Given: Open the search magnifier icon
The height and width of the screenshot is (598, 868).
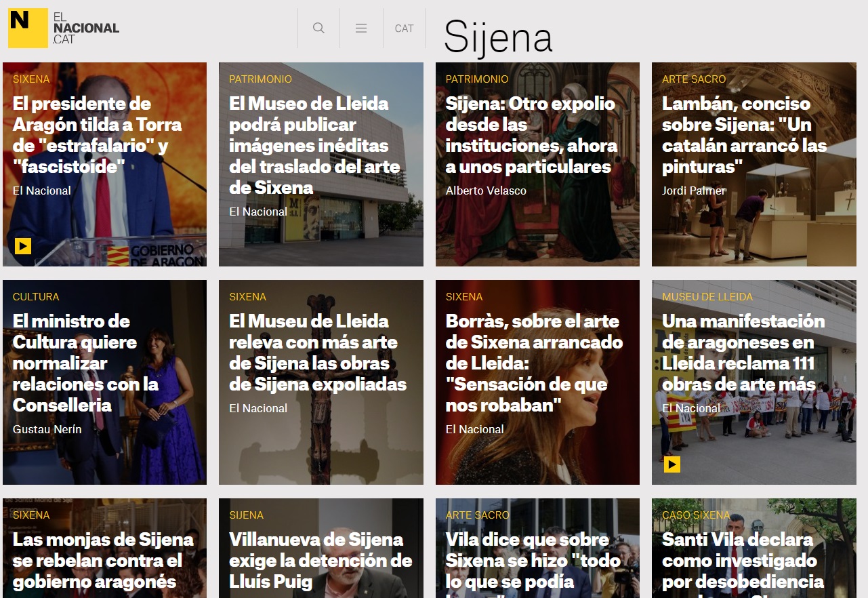Looking at the screenshot, I should click(x=318, y=28).
